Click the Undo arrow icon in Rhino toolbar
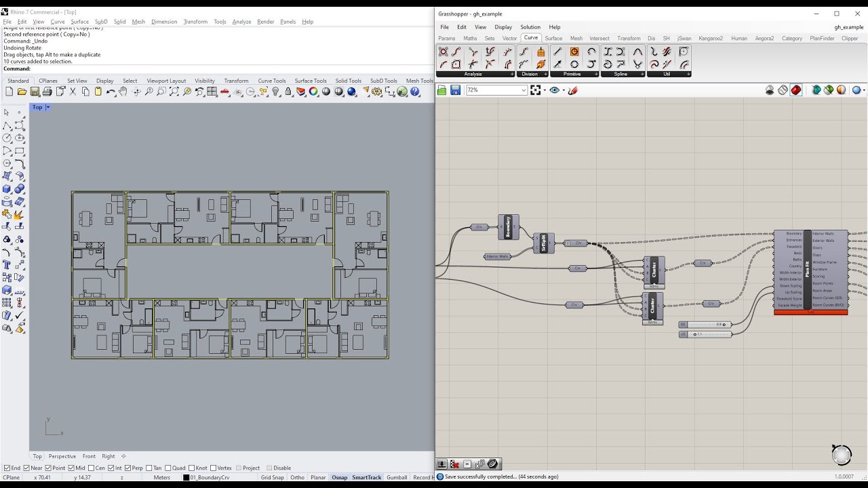868x488 pixels. pyautogui.click(x=111, y=91)
